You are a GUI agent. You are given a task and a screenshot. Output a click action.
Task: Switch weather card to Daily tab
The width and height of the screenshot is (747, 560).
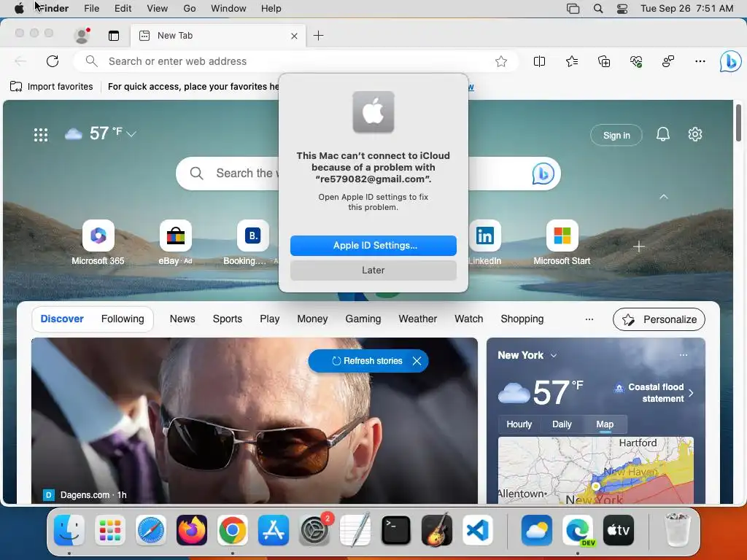click(562, 424)
